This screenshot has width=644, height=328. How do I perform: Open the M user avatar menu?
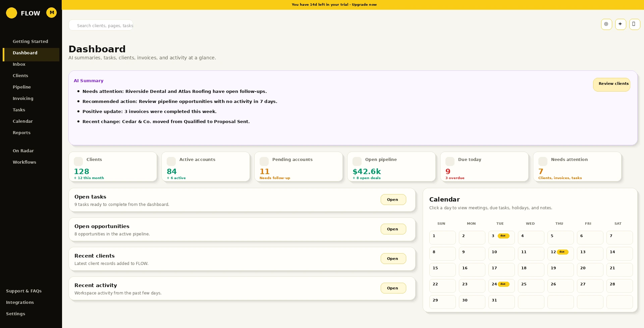(x=51, y=13)
